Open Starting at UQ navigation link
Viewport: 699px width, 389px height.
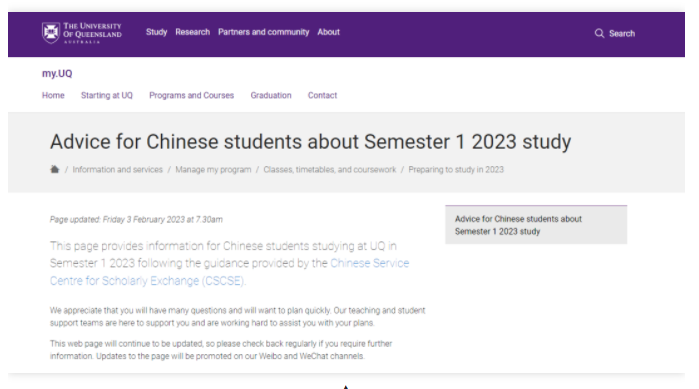pyautogui.click(x=107, y=95)
